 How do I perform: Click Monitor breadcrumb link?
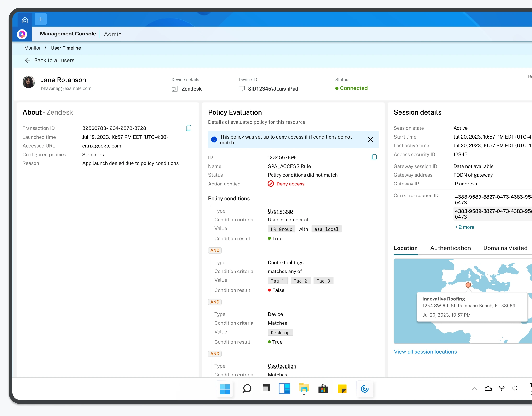[32, 48]
